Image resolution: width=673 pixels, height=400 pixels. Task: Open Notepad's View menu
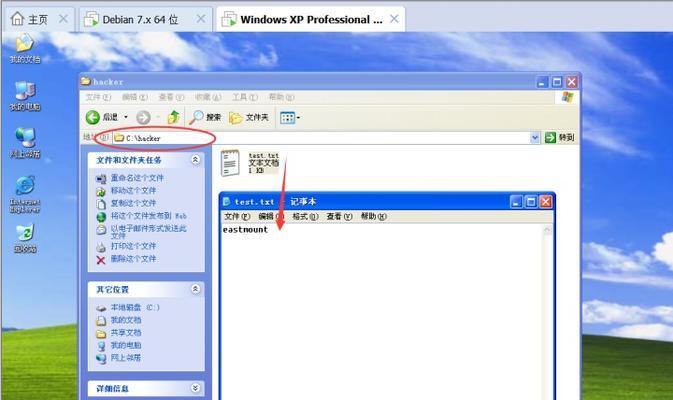[339, 216]
